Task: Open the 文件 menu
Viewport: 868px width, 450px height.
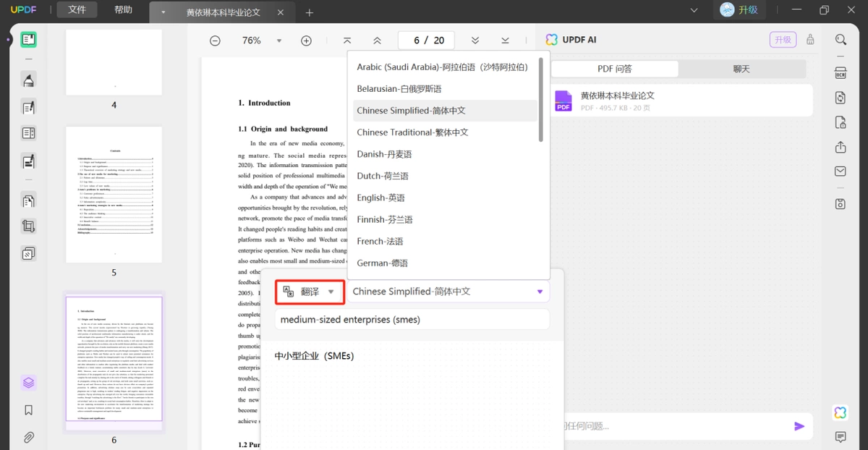Action: coord(77,10)
